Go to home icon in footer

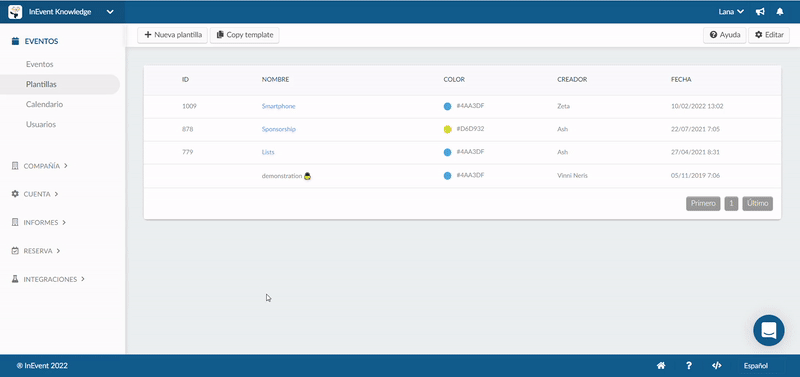661,366
